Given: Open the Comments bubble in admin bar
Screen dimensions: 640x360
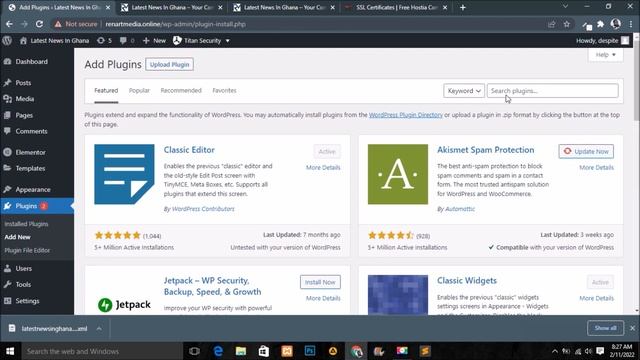Looking at the screenshot, I should point(127,40).
